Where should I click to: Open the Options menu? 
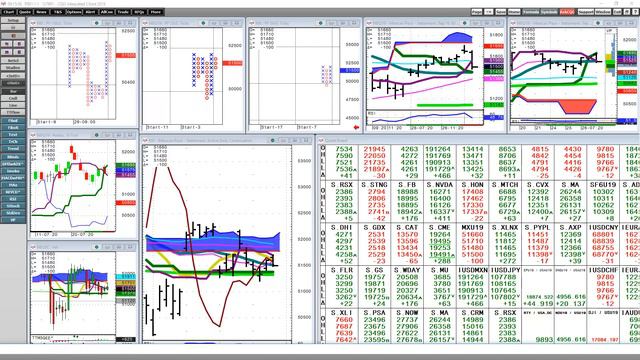click(74, 12)
